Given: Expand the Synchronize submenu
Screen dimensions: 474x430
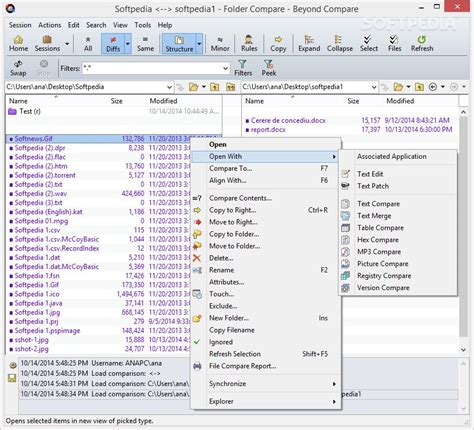Looking at the screenshot, I should 266,384.
